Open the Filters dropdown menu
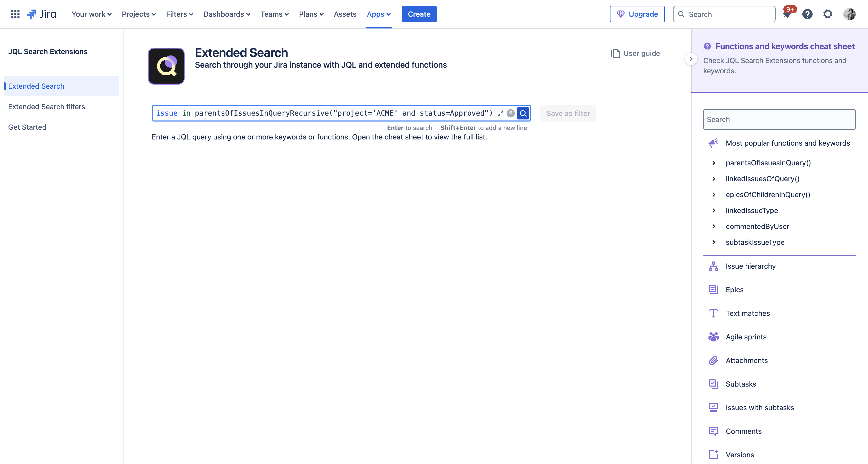The height and width of the screenshot is (464, 868). tap(179, 14)
